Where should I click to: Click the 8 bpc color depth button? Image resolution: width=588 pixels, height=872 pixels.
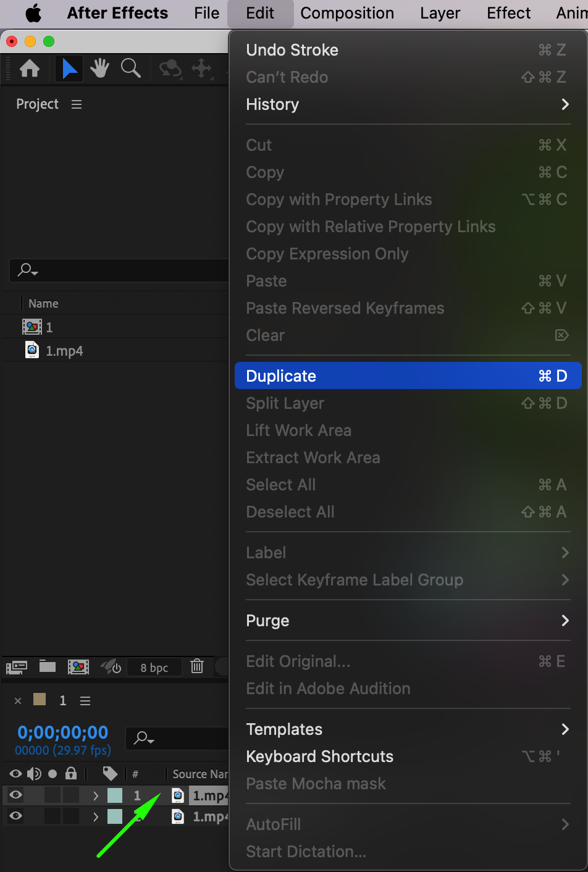tap(154, 668)
